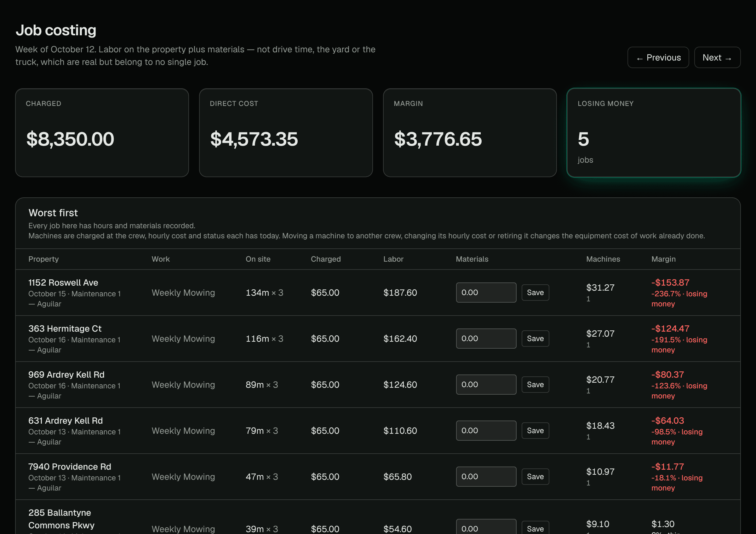The width and height of the screenshot is (756, 534).
Task: Focus materials field for 1152 Roswell Ave
Action: tap(486, 292)
